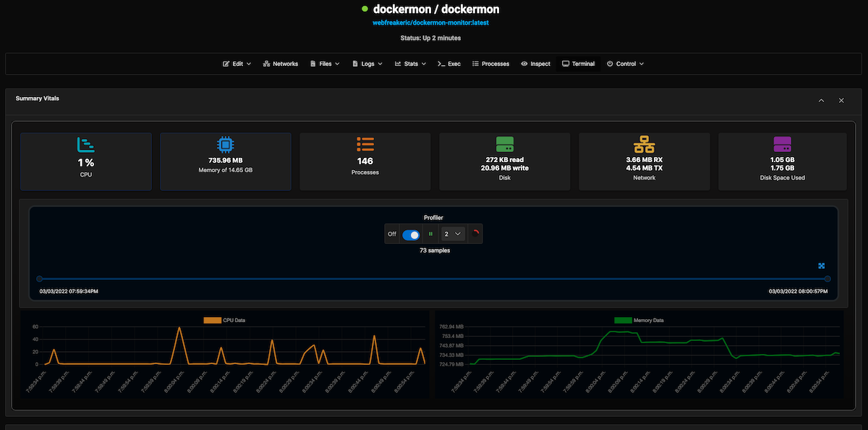Click the left timeline range handle
The width and height of the screenshot is (868, 430).
click(x=40, y=279)
